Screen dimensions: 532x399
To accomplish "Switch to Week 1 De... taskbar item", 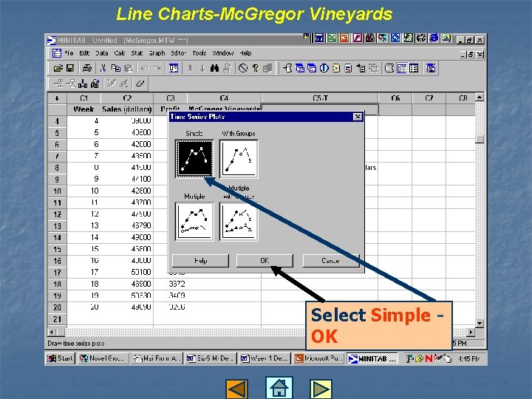I will (x=265, y=358).
